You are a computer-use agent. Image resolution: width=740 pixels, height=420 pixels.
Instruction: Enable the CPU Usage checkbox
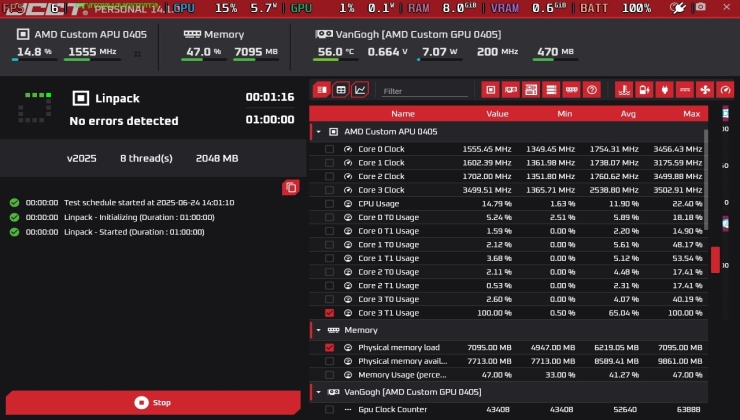point(330,203)
